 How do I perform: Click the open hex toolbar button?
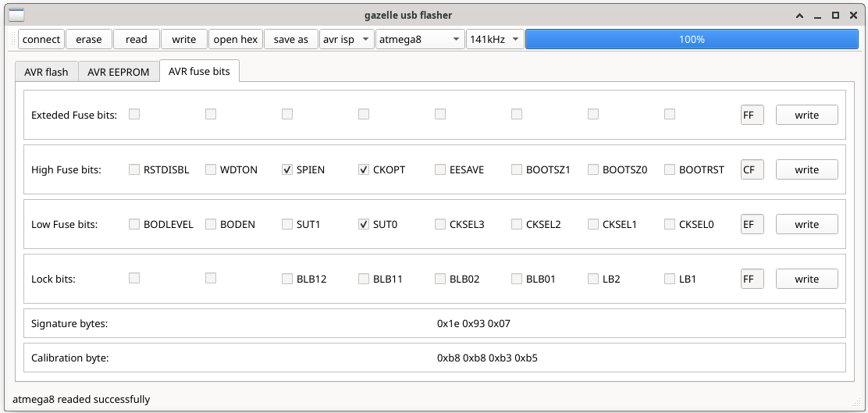click(x=236, y=39)
